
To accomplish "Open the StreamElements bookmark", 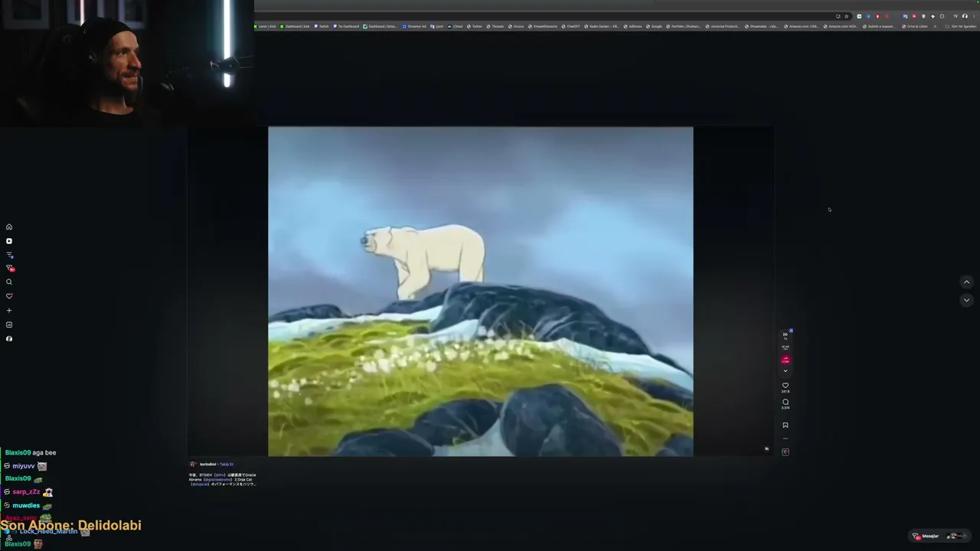I will point(543,27).
